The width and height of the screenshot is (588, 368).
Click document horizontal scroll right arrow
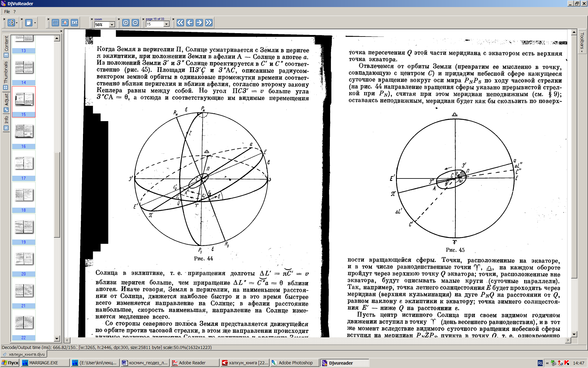click(x=569, y=340)
